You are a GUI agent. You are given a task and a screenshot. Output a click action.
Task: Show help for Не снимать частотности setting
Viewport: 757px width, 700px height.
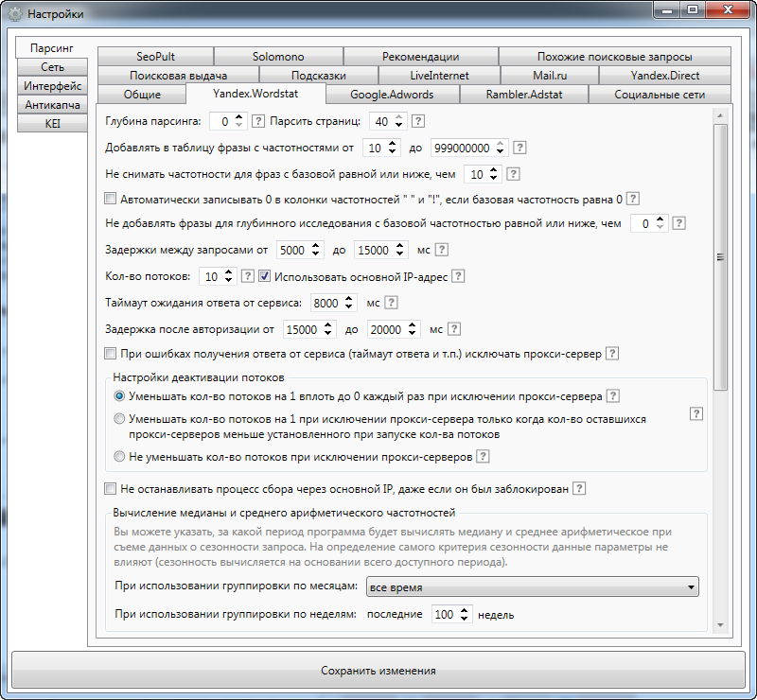513,174
